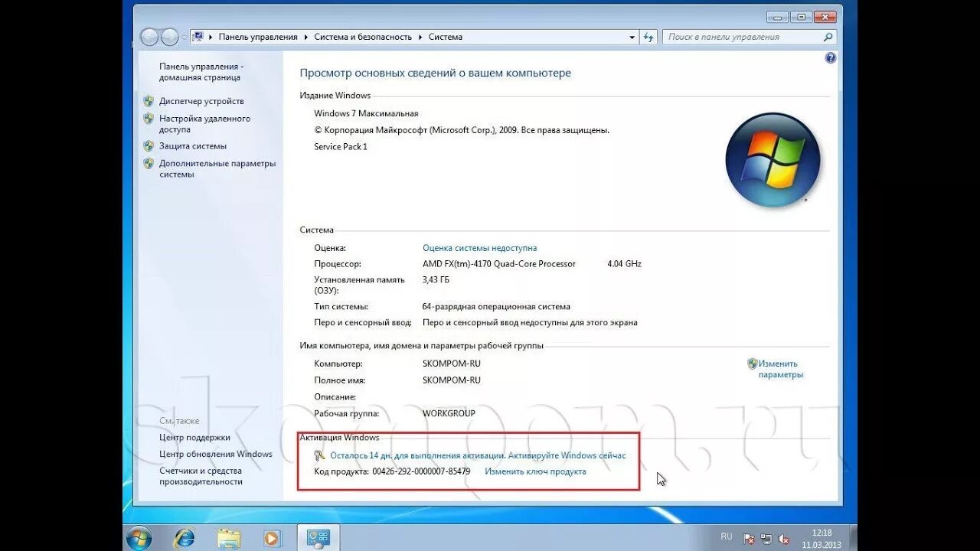The height and width of the screenshot is (551, 980).
Task: Launch Internet Explorer from the taskbar
Action: [x=184, y=538]
